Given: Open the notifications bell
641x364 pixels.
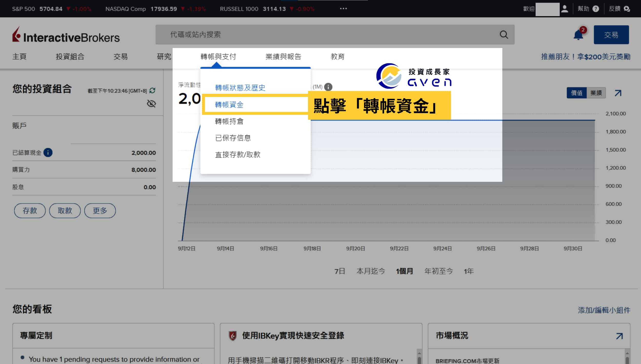Looking at the screenshot, I should coord(578,35).
